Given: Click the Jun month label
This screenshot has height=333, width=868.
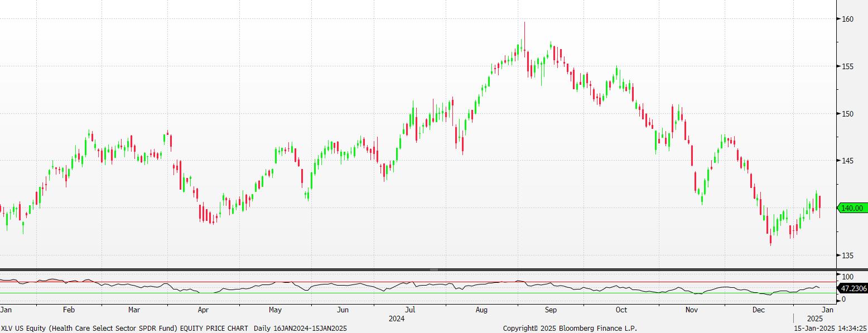Looking at the screenshot, I should (343, 310).
